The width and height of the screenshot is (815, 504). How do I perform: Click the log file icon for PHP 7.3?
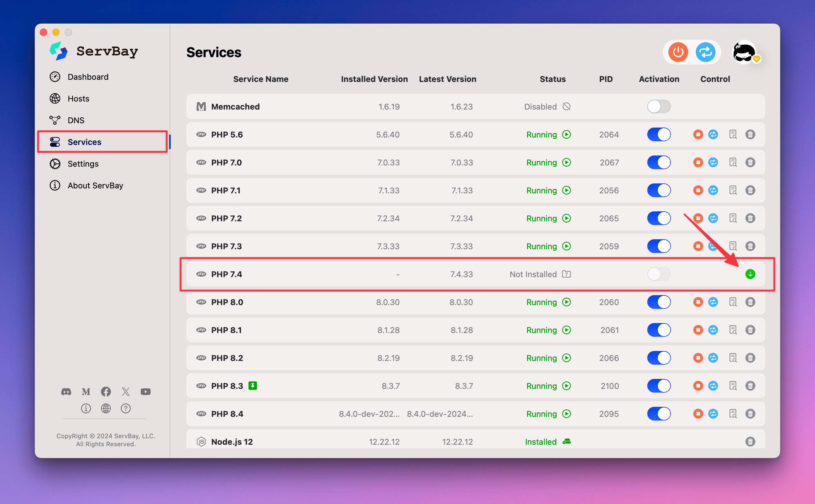(x=732, y=245)
